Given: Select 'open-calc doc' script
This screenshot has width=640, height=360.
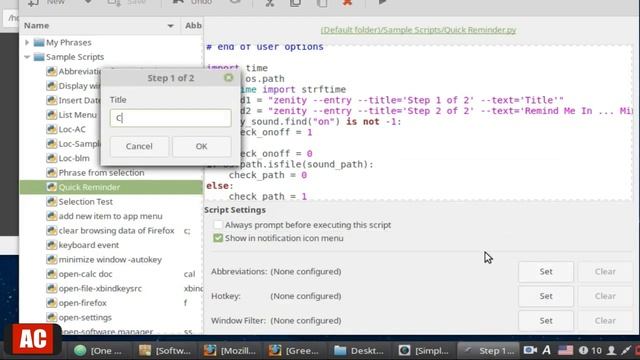Looking at the screenshot, I should 85,274.
